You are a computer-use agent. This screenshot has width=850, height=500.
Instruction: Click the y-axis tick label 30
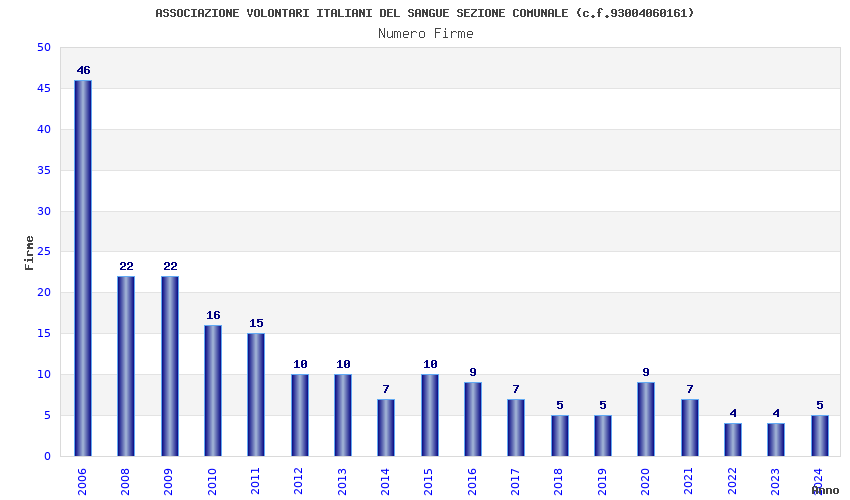click(x=44, y=211)
